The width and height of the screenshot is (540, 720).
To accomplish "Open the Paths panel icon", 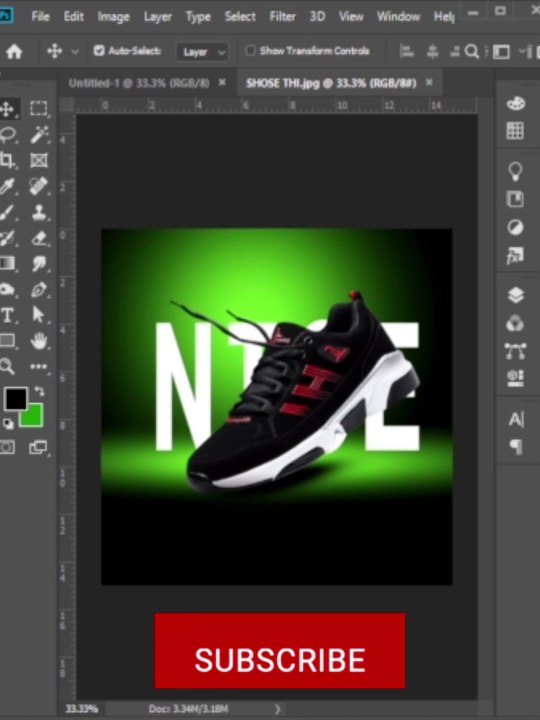I will tap(515, 351).
